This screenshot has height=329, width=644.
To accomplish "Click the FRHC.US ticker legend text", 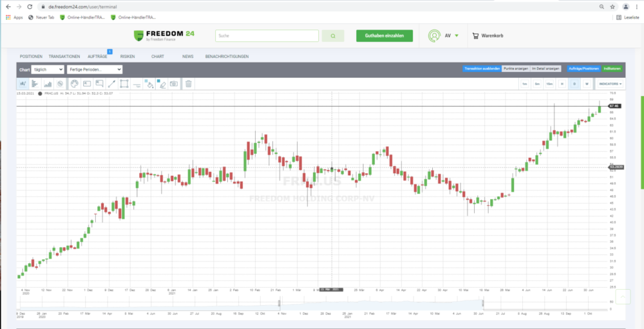I will click(x=51, y=93).
